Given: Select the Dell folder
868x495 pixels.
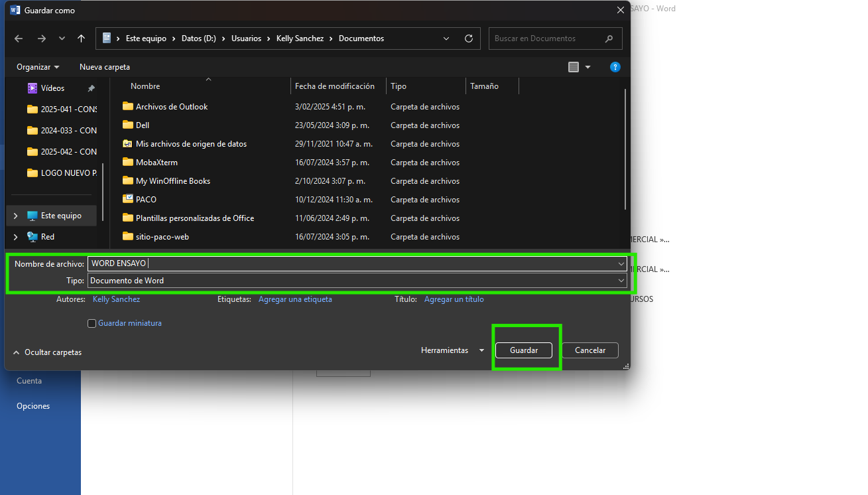Looking at the screenshot, I should [x=143, y=125].
